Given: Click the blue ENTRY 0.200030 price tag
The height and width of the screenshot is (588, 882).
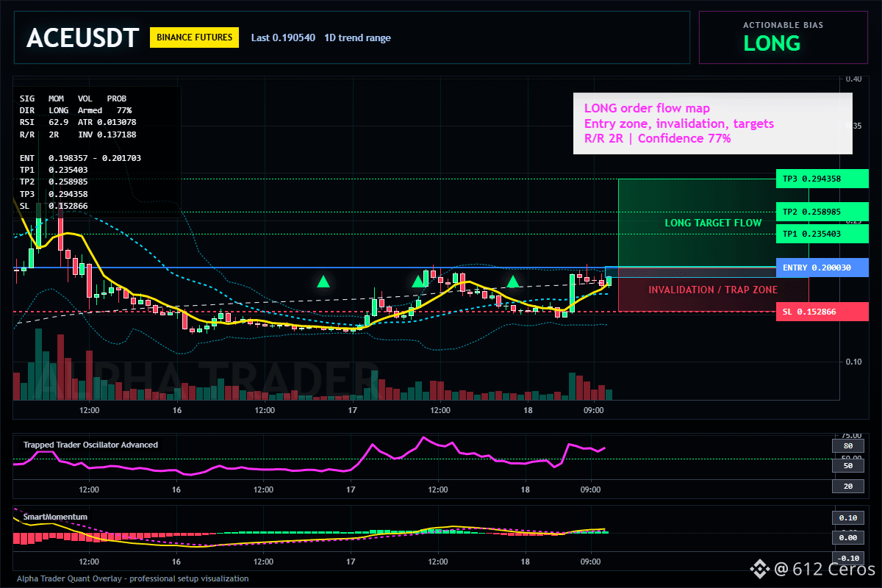Looking at the screenshot, I should (x=822, y=268).
